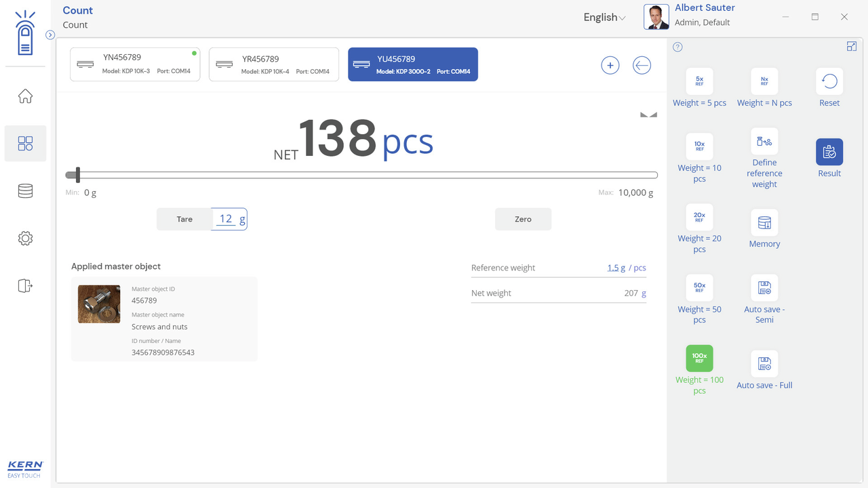Select the Weight = N pcs reference icon
Screen dimensions: 868x488
click(764, 81)
